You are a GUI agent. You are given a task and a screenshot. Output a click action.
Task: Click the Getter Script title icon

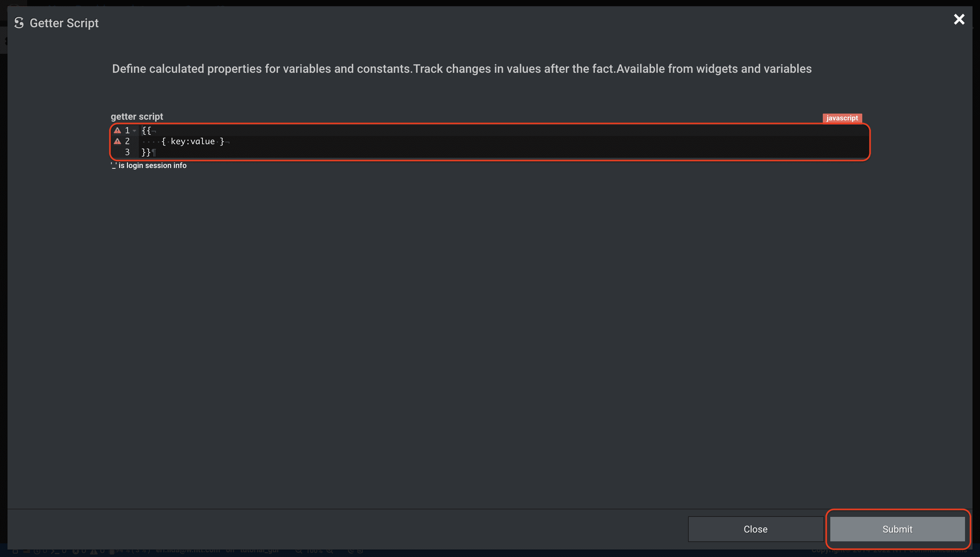coord(19,23)
